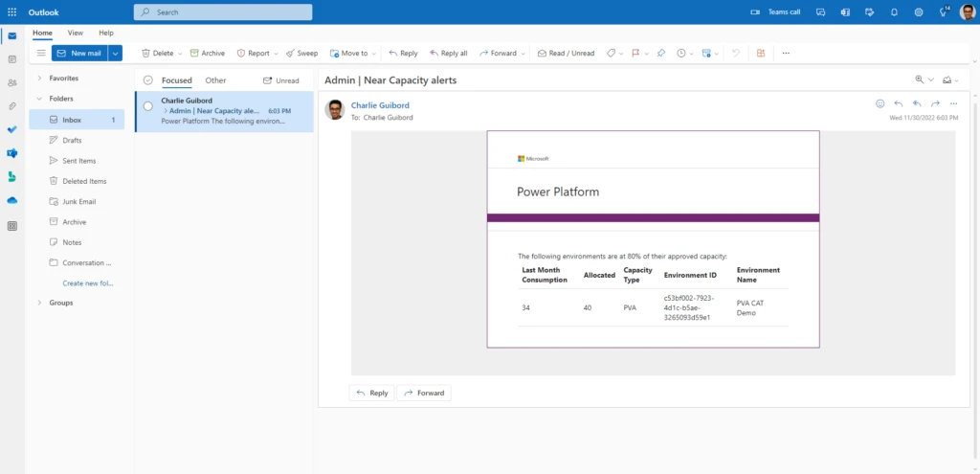Collapse the Folders section

point(39,99)
